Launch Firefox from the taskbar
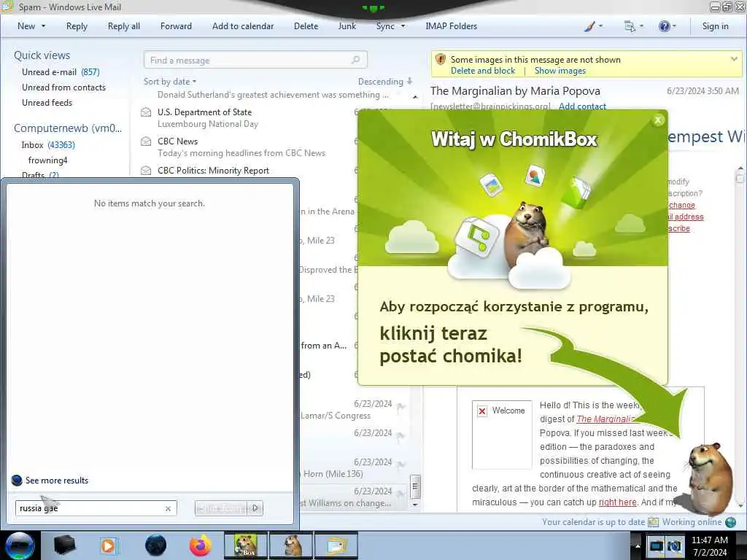Image resolution: width=747 pixels, height=560 pixels. tap(201, 545)
